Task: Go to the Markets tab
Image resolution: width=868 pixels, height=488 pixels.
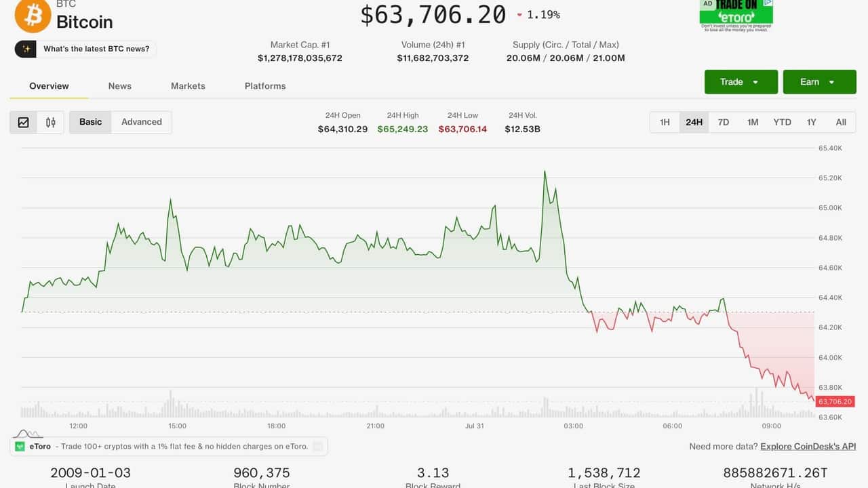Action: (188, 86)
